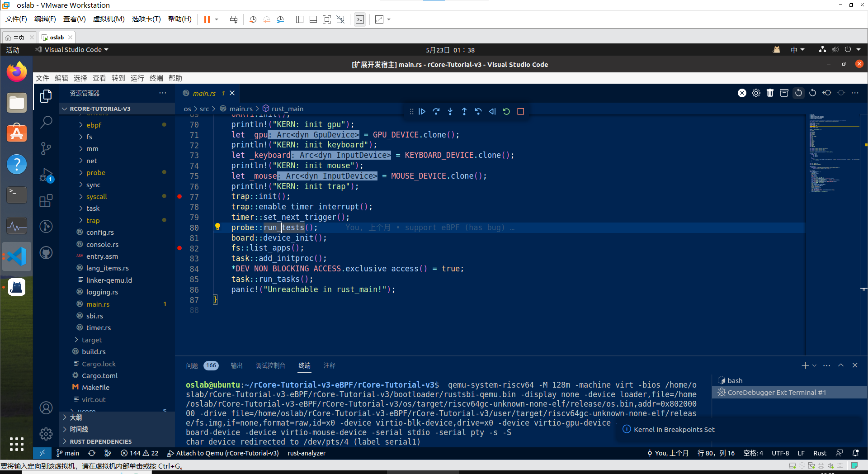Viewport: 868px width, 474px height.
Task: Open timer.rs in the explorer
Action: 99,328
